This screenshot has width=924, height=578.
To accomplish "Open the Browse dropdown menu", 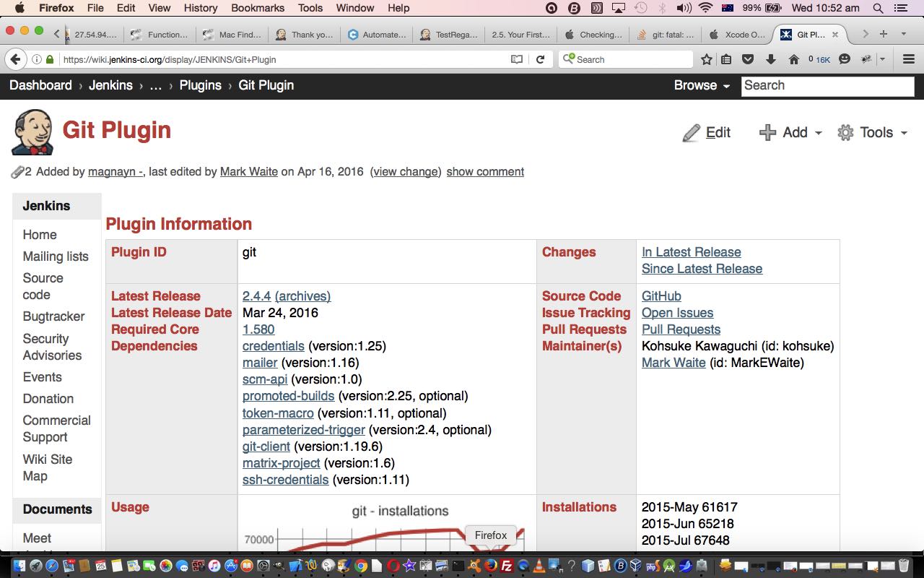I will 702,85.
